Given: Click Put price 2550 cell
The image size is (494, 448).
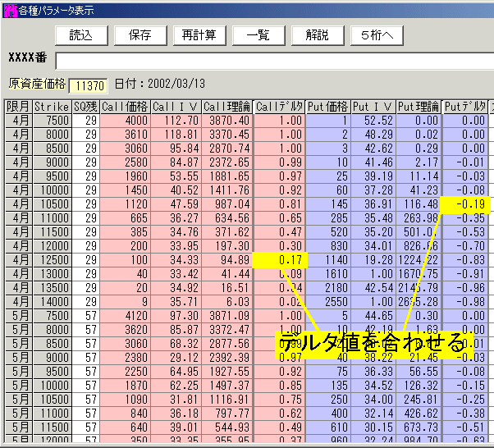Looking at the screenshot, I should pos(328,302).
